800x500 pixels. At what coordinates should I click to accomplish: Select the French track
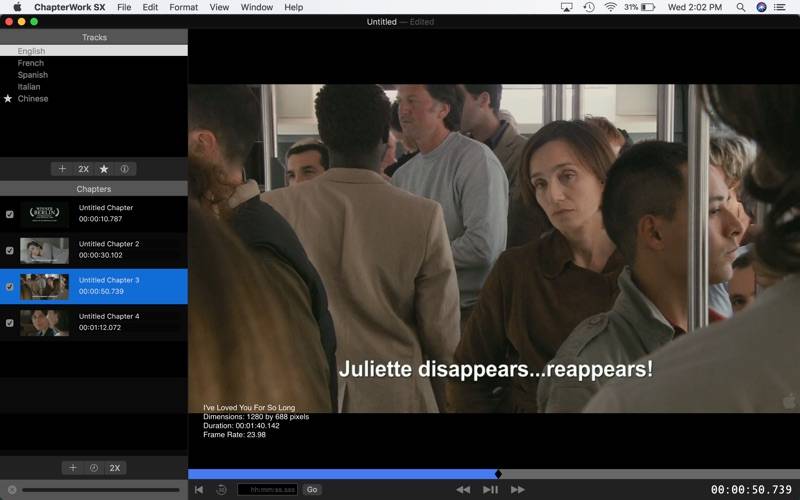pyautogui.click(x=94, y=63)
